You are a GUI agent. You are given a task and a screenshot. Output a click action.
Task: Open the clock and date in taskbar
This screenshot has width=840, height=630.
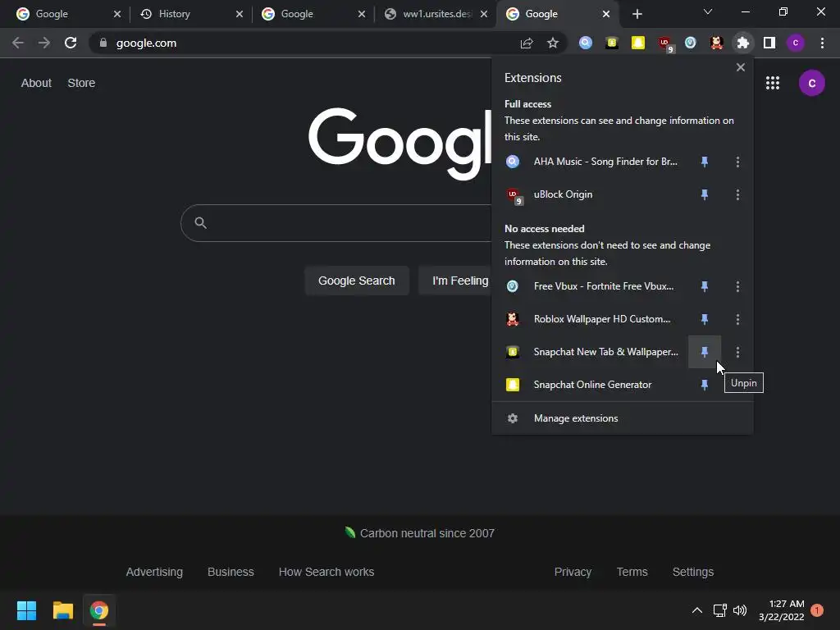(782, 610)
